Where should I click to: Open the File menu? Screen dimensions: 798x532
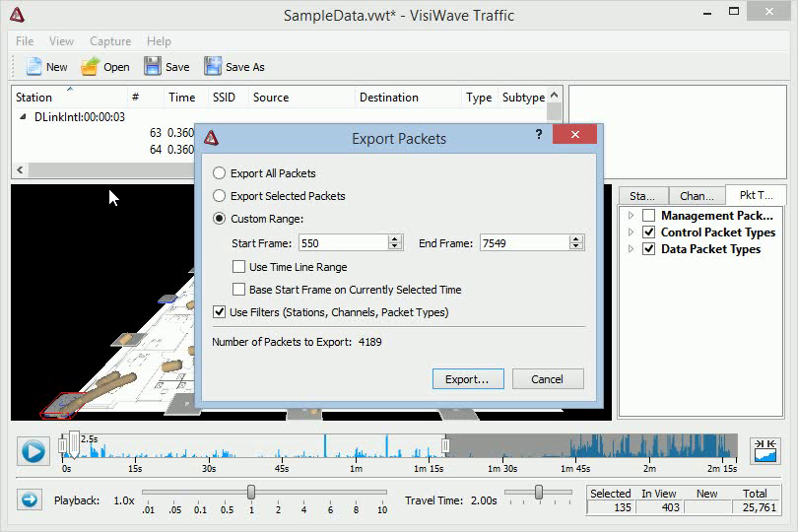(25, 41)
